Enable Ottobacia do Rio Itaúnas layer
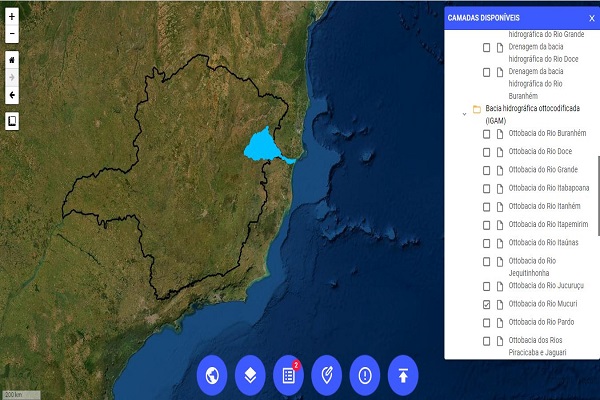600x400 pixels. coord(486,243)
